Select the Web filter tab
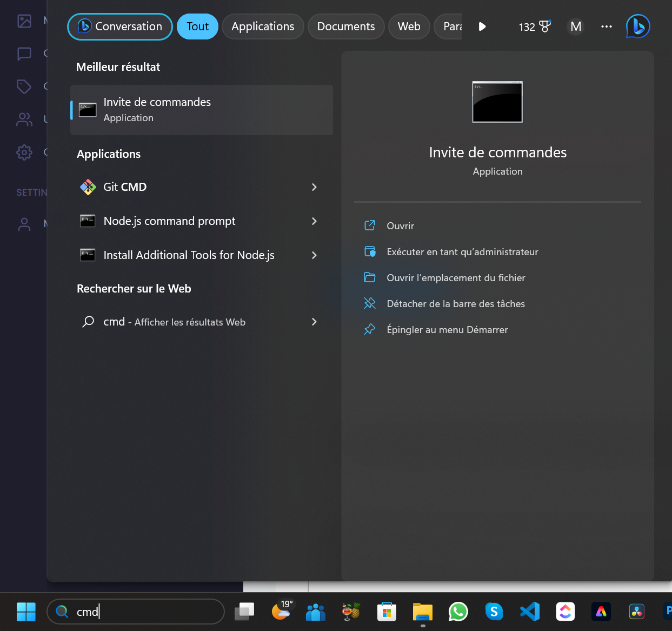The width and height of the screenshot is (672, 631). [x=409, y=26]
